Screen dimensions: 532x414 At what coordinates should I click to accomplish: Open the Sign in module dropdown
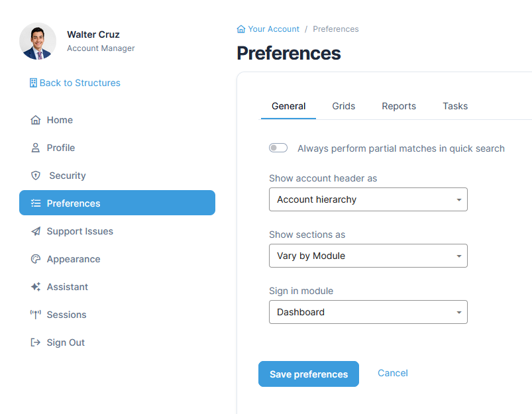point(368,312)
